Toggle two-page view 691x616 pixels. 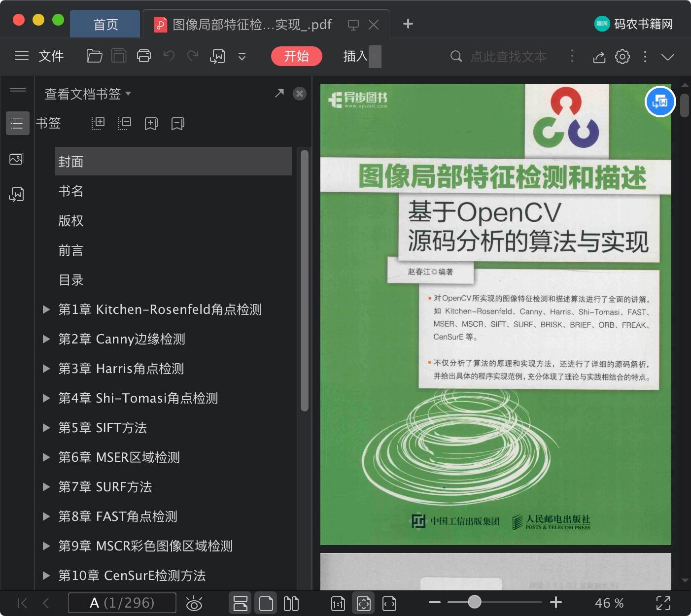click(x=291, y=603)
